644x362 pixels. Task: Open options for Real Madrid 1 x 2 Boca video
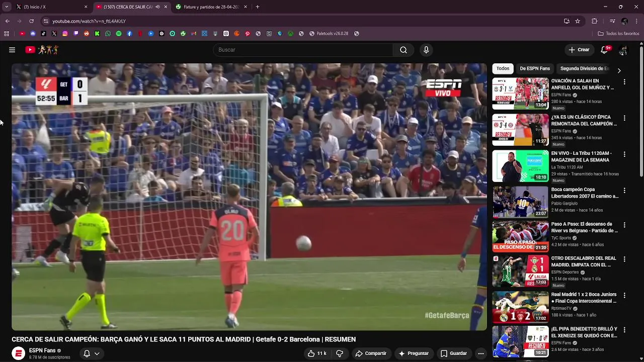[x=624, y=295]
